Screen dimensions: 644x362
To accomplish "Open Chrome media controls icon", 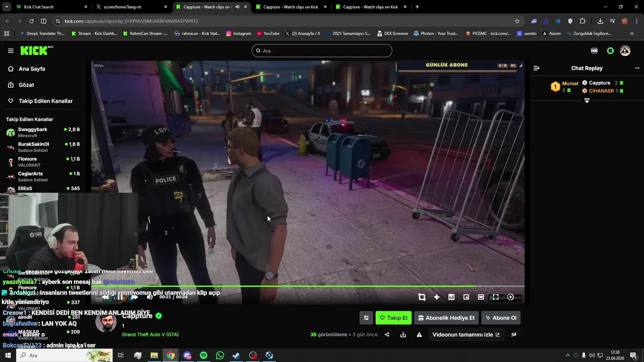I will click(612, 21).
